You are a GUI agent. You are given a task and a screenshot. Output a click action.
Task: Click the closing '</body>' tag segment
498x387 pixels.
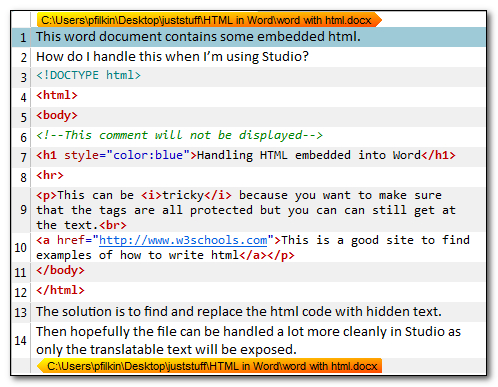pyautogui.click(x=60, y=270)
